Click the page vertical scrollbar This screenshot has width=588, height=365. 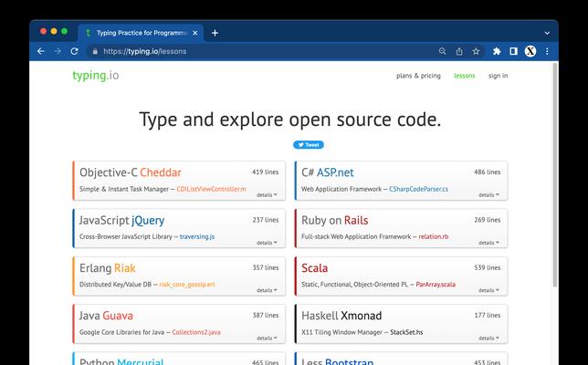(555, 175)
